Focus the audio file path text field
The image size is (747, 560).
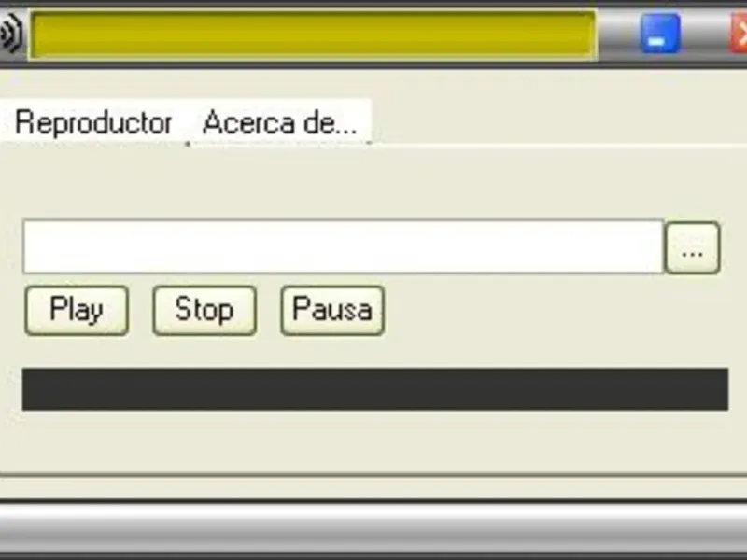click(x=343, y=246)
